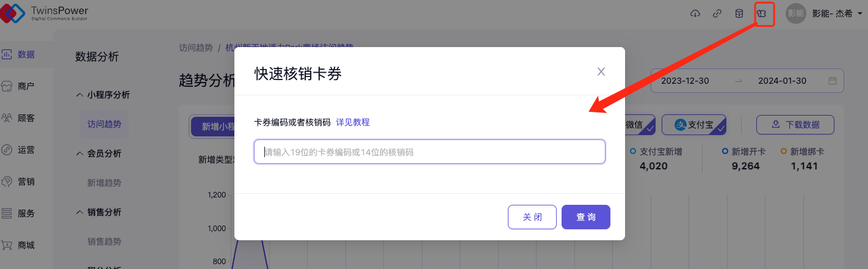The image size is (868, 269).
Task: Open the 商户 merchant sidebar section
Action: (18, 86)
